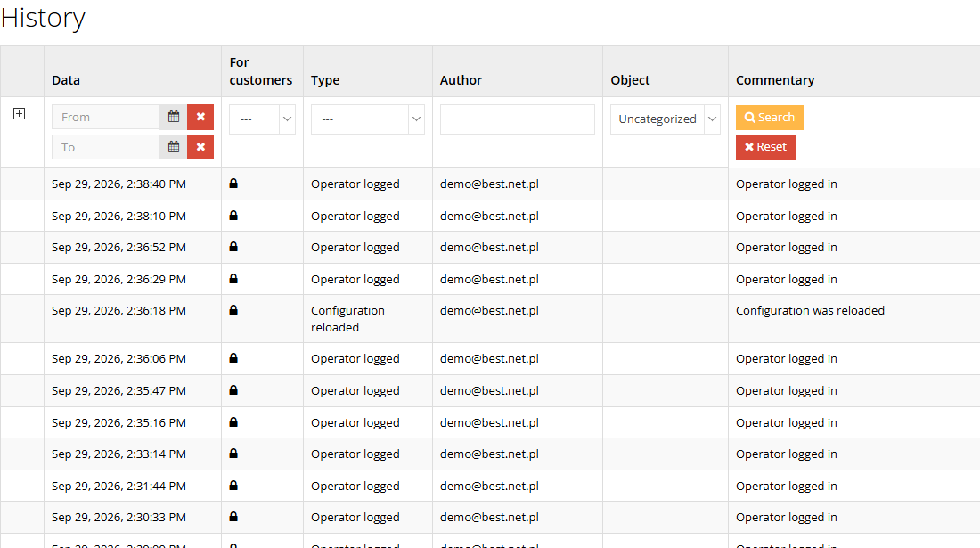This screenshot has width=980, height=548.
Task: Click Operator logged type in 2:35:16 PM row
Action: click(355, 423)
